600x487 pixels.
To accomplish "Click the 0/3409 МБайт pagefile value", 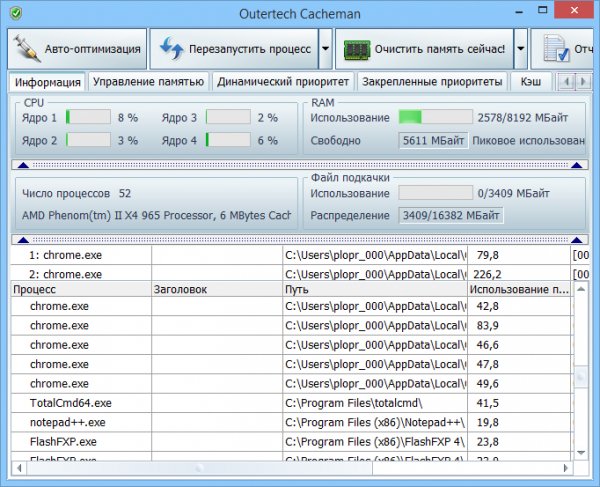I will [x=514, y=193].
